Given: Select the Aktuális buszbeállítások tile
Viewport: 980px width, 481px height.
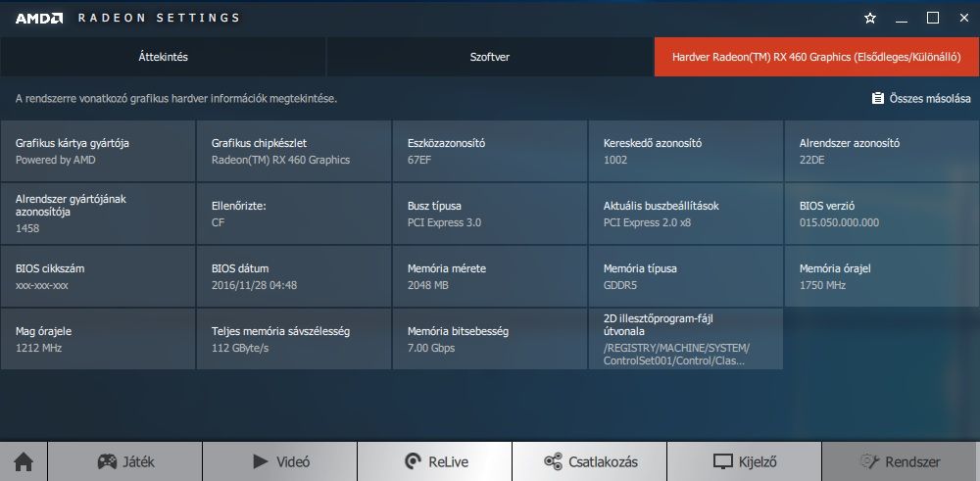Looking at the screenshot, I should pos(686,214).
